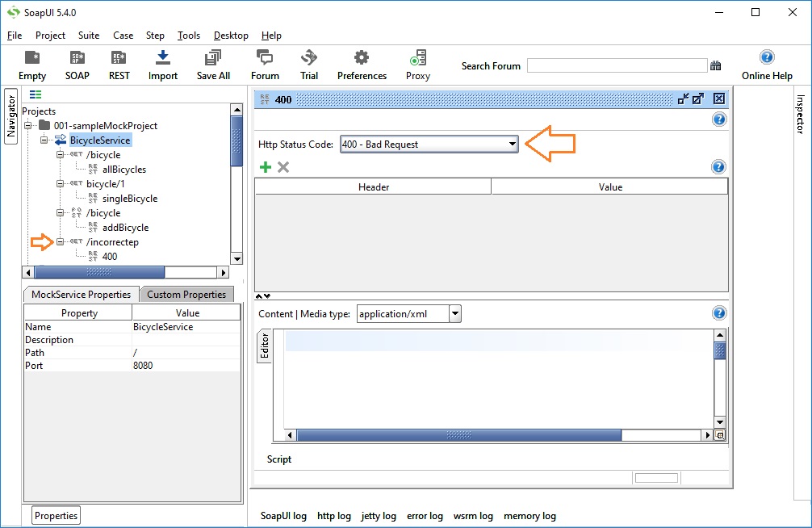The height and width of the screenshot is (528, 812).
Task: Click magnifier icon in editor corner
Action: (720, 435)
